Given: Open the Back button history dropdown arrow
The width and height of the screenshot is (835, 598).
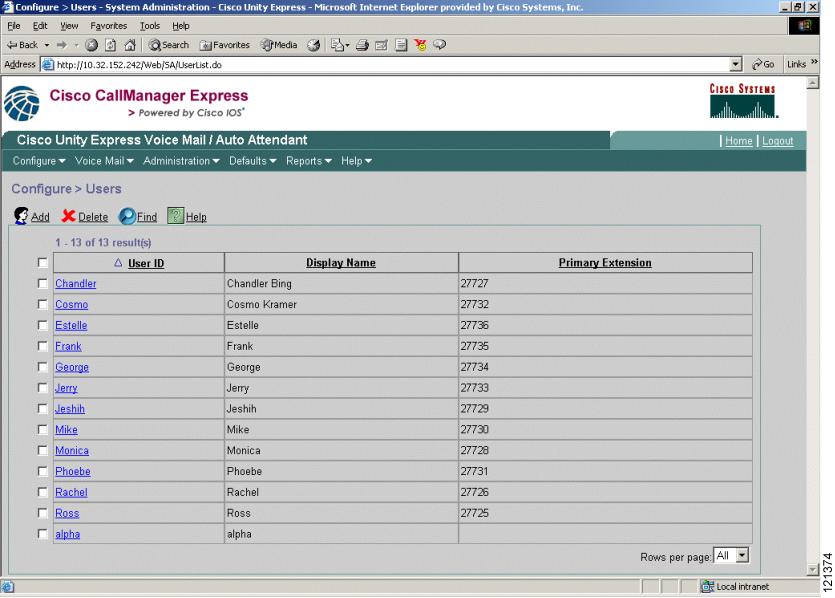Looking at the screenshot, I should 47,45.
